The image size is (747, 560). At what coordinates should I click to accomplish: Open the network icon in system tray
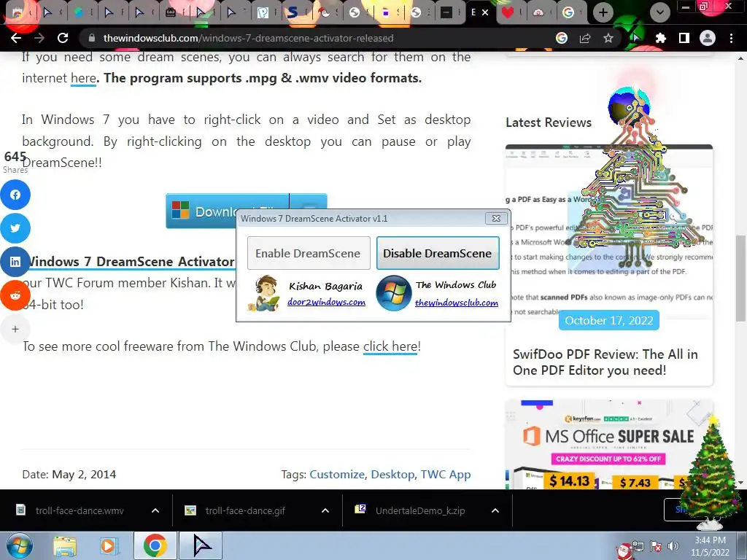pos(638,547)
